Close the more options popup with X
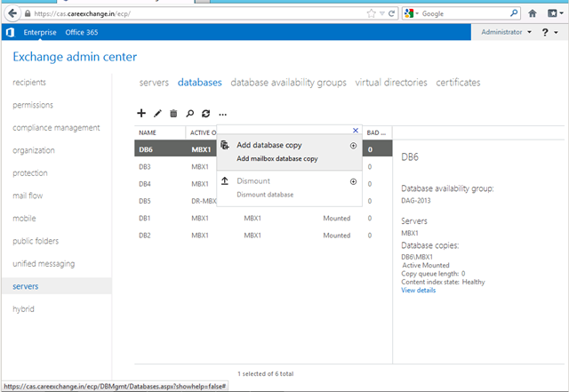Image resolution: width=569 pixels, height=392 pixels. 356,131
